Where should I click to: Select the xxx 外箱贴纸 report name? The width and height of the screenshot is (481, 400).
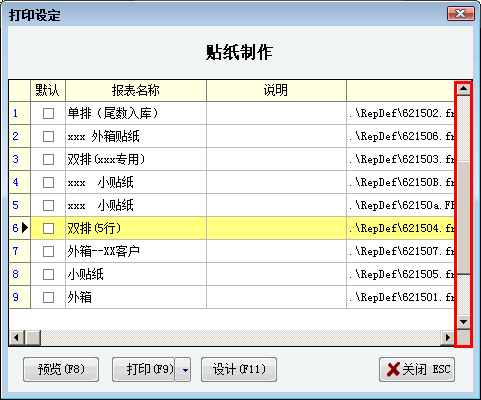point(136,136)
